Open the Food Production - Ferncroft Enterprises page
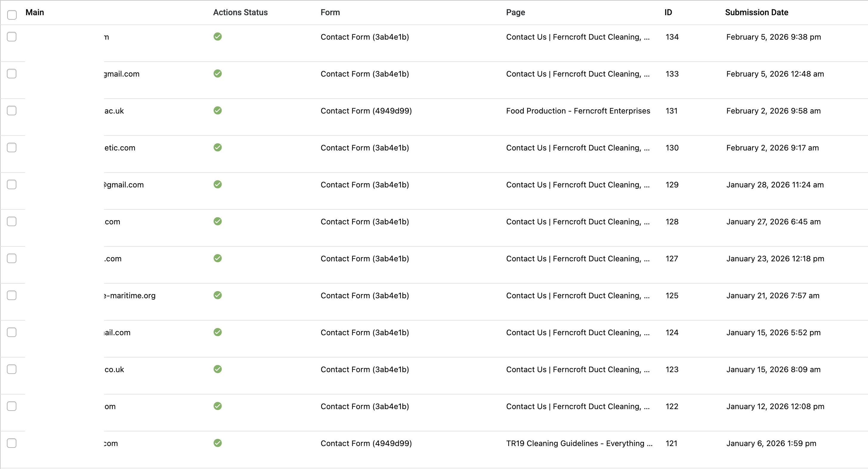868x469 pixels. (578, 111)
